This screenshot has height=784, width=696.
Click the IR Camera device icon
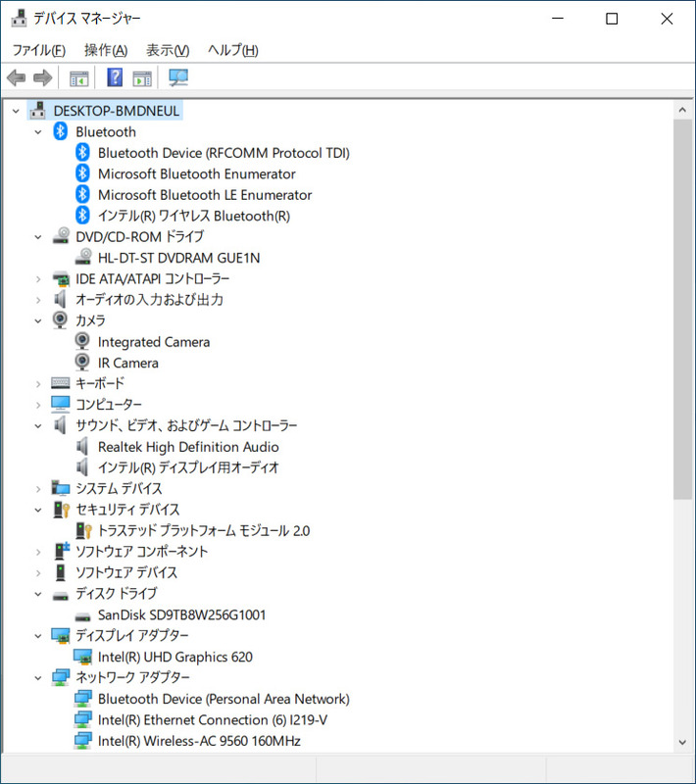click(82, 362)
